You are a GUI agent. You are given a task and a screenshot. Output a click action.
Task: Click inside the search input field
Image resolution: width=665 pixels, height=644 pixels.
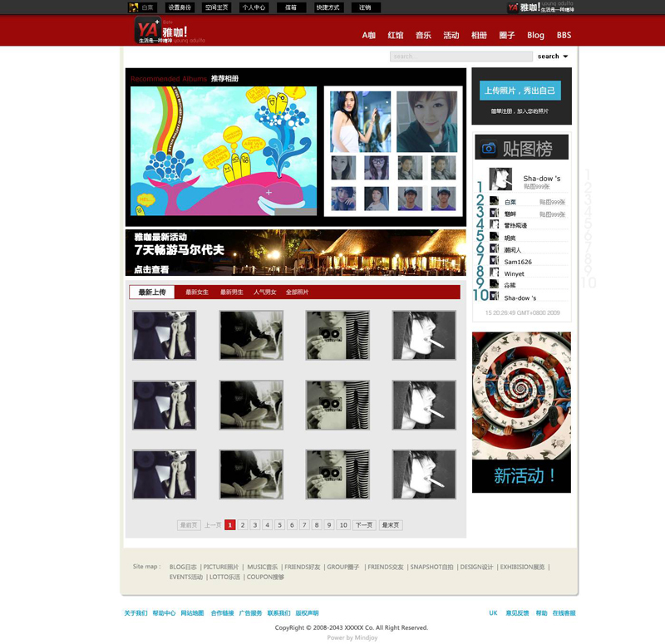tap(461, 57)
